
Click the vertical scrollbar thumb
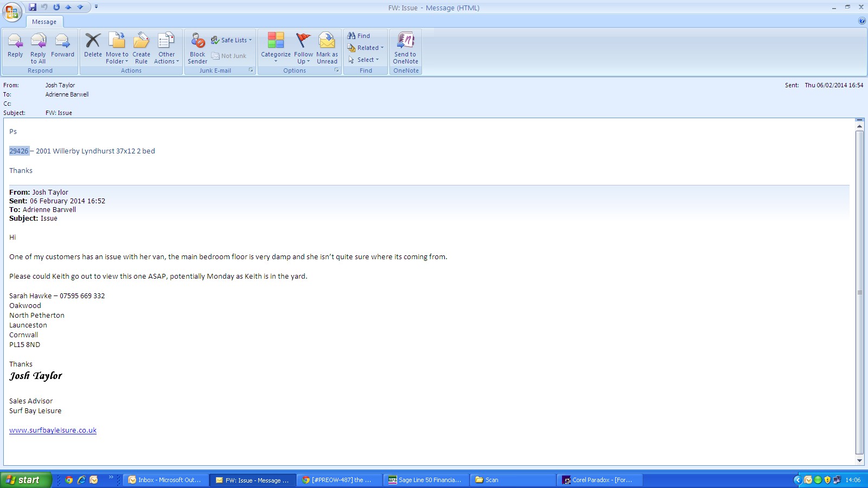859,292
